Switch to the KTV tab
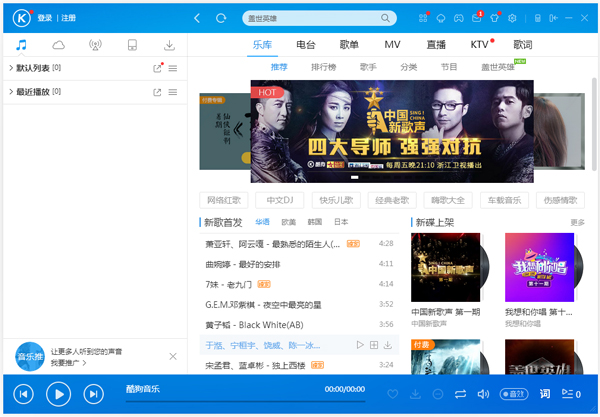 pos(479,45)
